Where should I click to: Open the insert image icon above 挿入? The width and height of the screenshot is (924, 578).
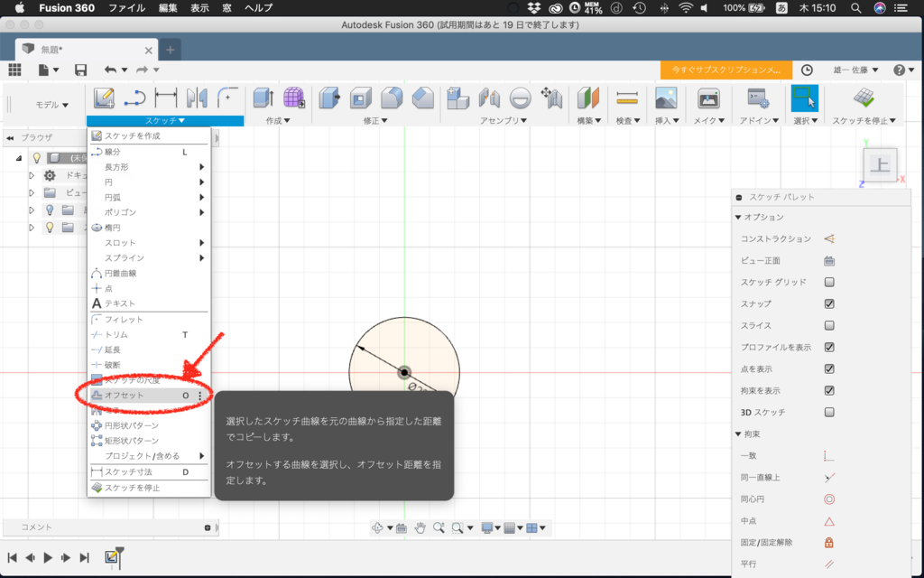pyautogui.click(x=666, y=98)
